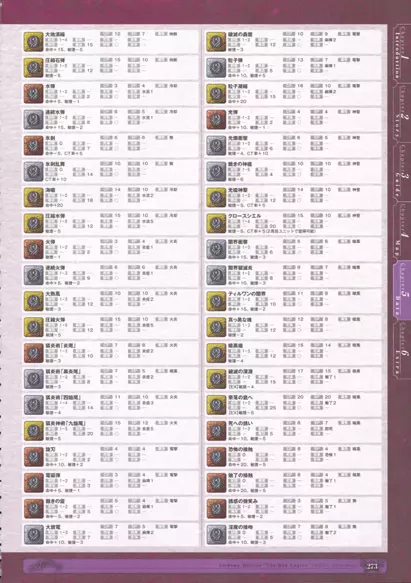The height and width of the screenshot is (583, 411).
Task: Click the gray icon for 狐炎術「裏炎尾」
Action: pos(33,379)
